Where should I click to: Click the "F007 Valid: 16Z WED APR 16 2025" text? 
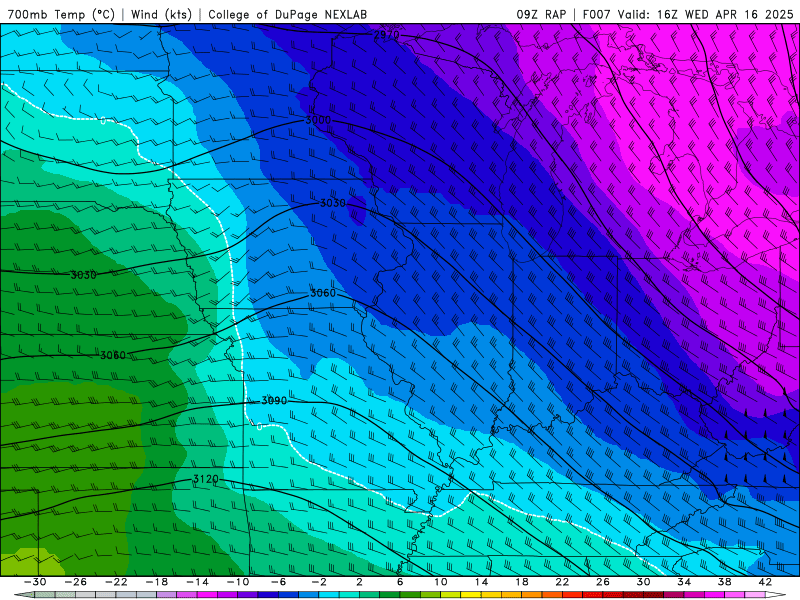click(x=688, y=14)
